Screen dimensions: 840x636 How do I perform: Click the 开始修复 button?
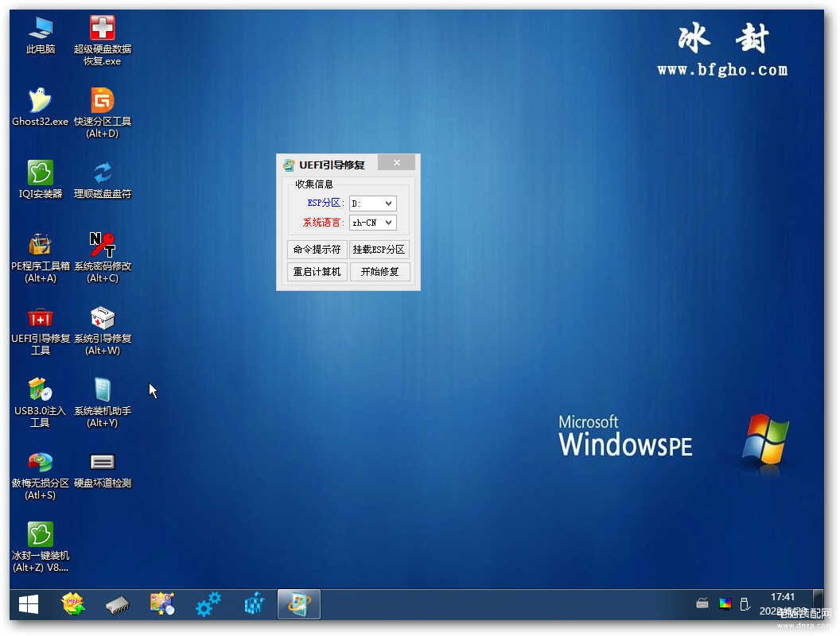(x=379, y=272)
